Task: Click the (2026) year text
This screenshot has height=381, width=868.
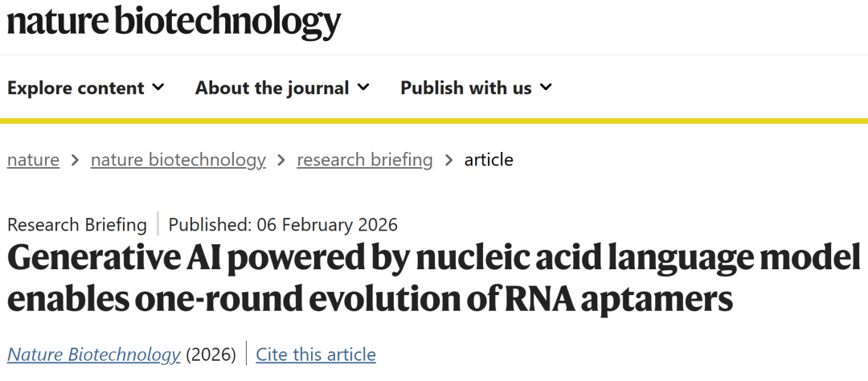Action: pos(211,354)
